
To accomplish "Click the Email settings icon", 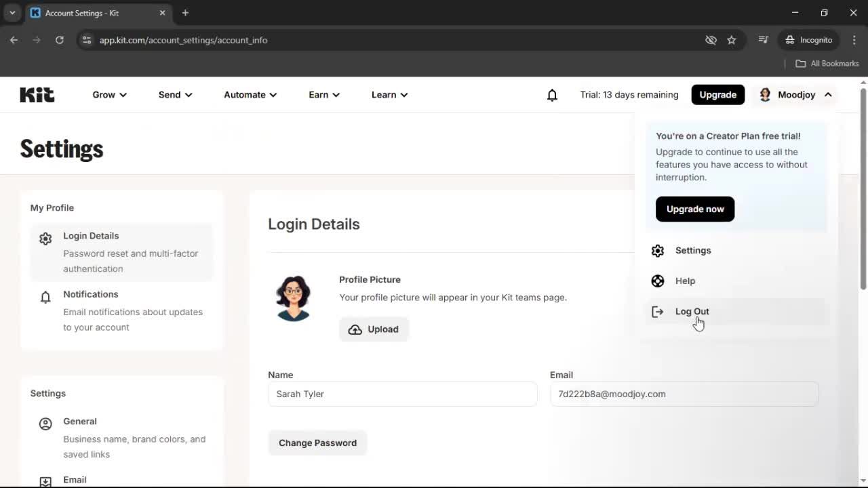I will [x=45, y=481].
